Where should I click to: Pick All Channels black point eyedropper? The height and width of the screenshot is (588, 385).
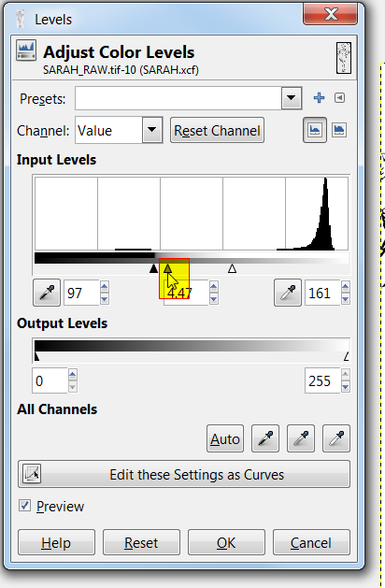point(265,438)
